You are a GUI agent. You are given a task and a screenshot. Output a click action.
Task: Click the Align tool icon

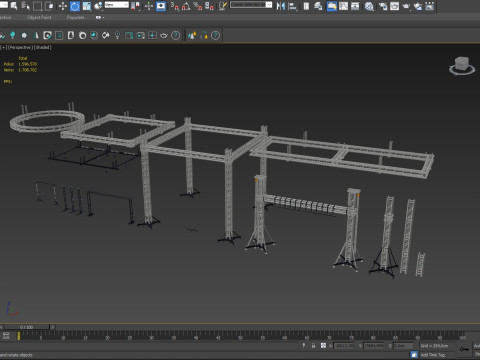(x=292, y=6)
